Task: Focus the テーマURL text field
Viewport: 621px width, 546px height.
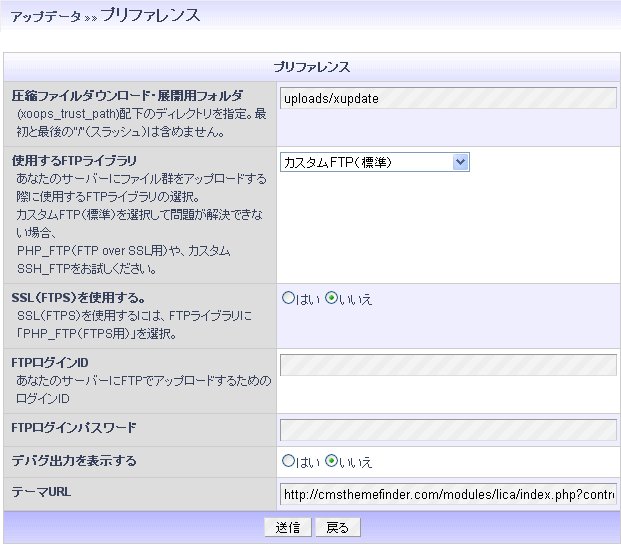Action: click(x=448, y=494)
